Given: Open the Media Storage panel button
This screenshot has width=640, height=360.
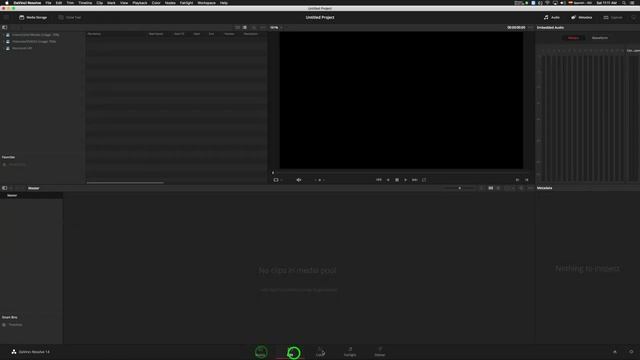Looking at the screenshot, I should tap(33, 18).
